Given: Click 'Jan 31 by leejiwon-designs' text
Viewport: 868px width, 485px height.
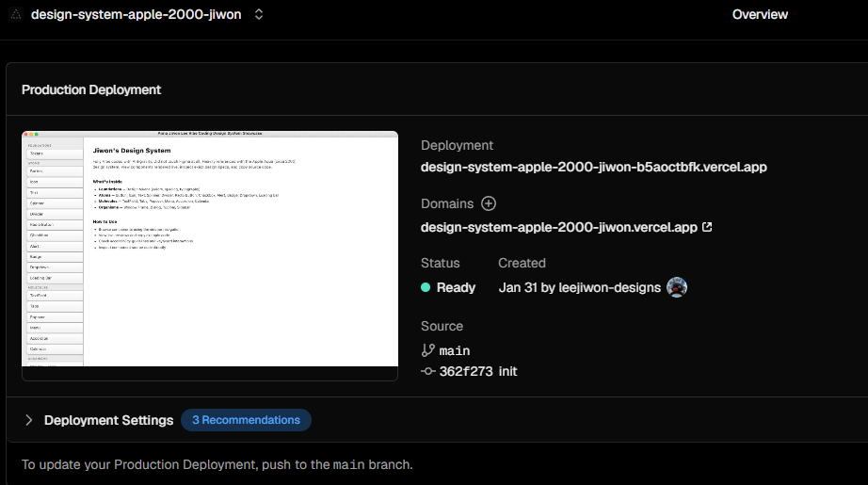Looking at the screenshot, I should (x=580, y=287).
